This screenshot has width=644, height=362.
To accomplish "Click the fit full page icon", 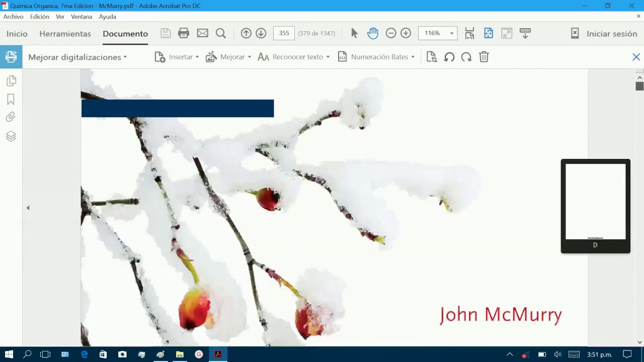I will pos(488,33).
